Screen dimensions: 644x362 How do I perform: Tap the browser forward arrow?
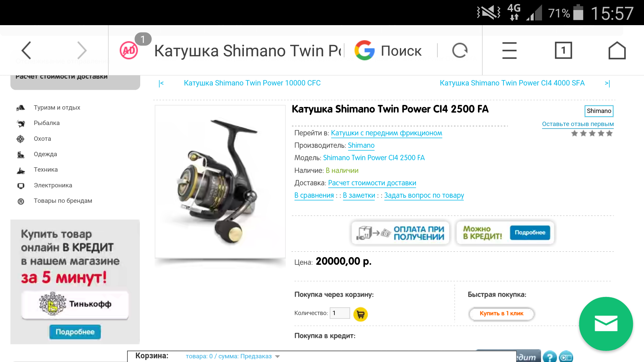(x=82, y=50)
